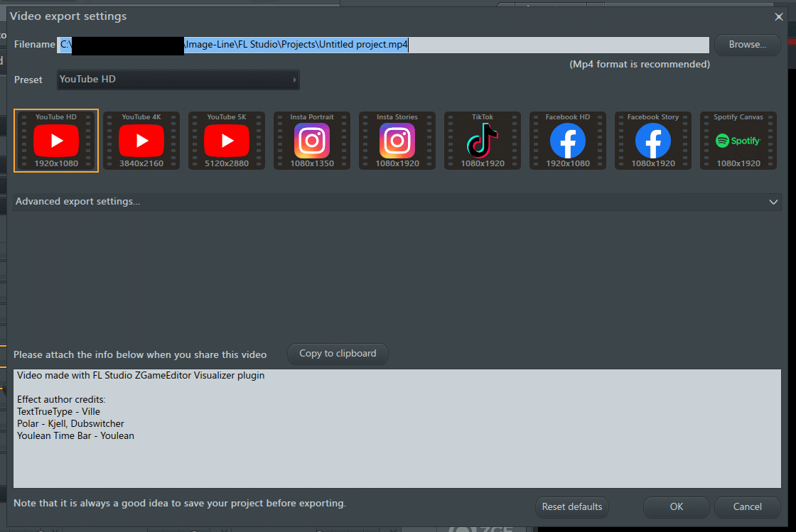Select the TikTok 1080x1920 preset
This screenshot has height=532, width=796.
coord(483,141)
